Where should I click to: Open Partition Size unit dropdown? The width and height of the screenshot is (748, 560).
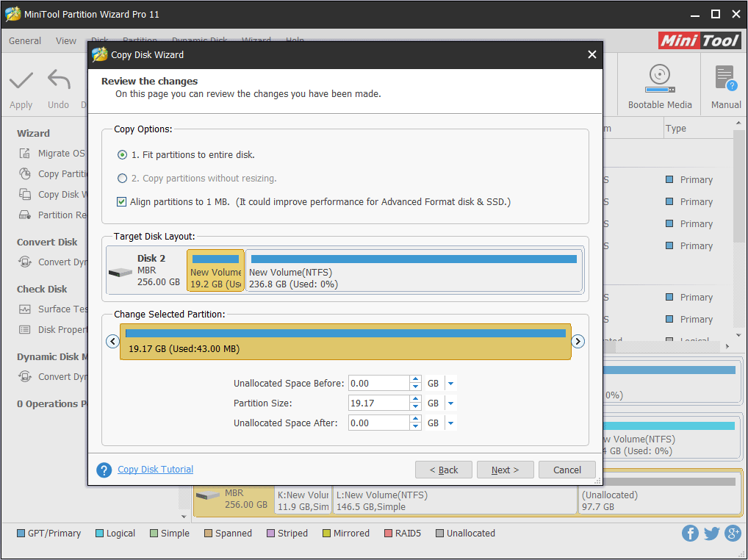point(451,403)
